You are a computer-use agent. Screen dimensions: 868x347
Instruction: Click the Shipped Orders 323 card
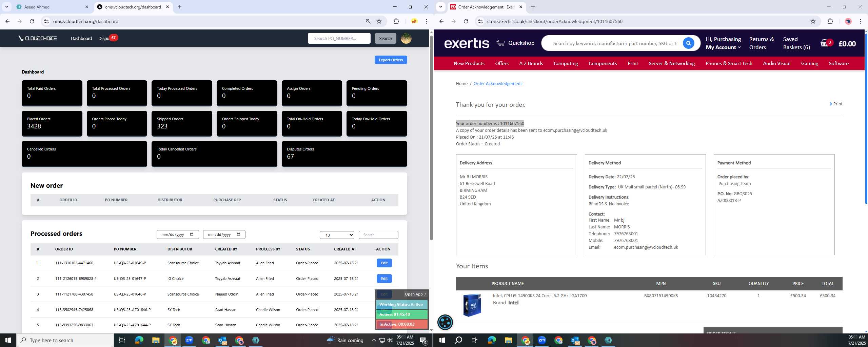[x=182, y=124]
